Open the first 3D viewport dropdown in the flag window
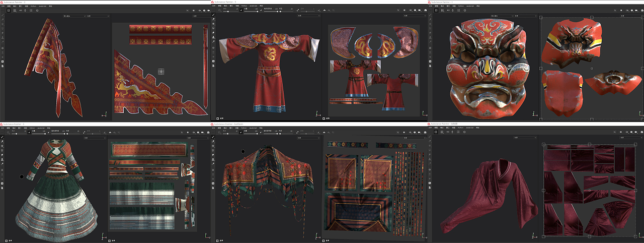644x243 pixels. 74,16
